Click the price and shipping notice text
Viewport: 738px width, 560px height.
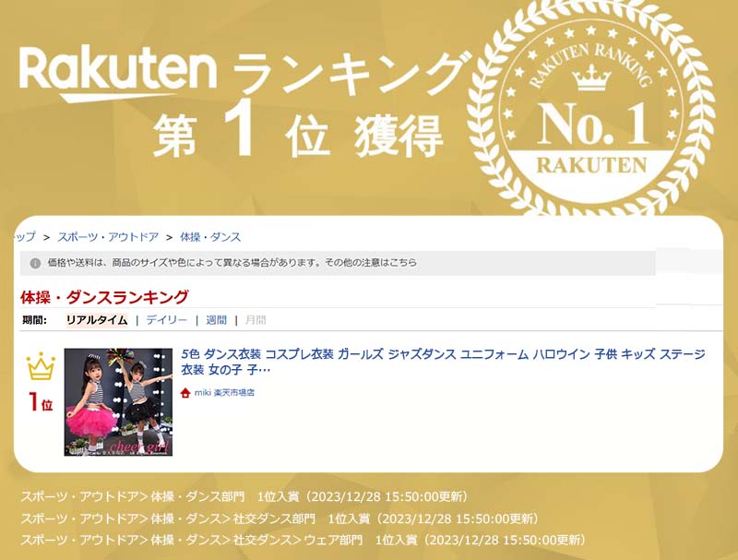tap(232, 263)
